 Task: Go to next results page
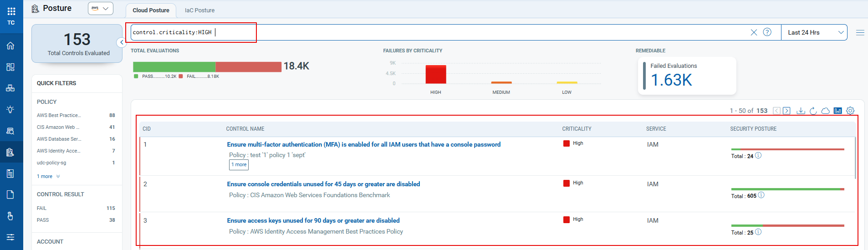pos(786,111)
